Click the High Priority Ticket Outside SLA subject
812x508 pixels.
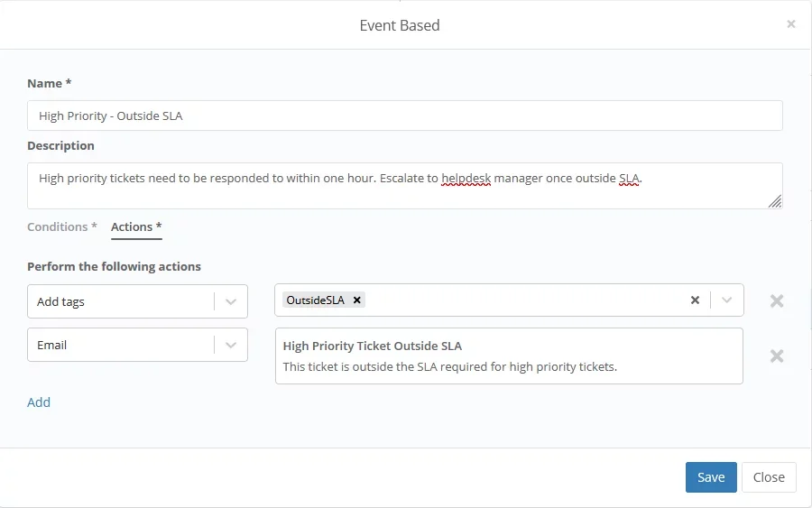(373, 346)
